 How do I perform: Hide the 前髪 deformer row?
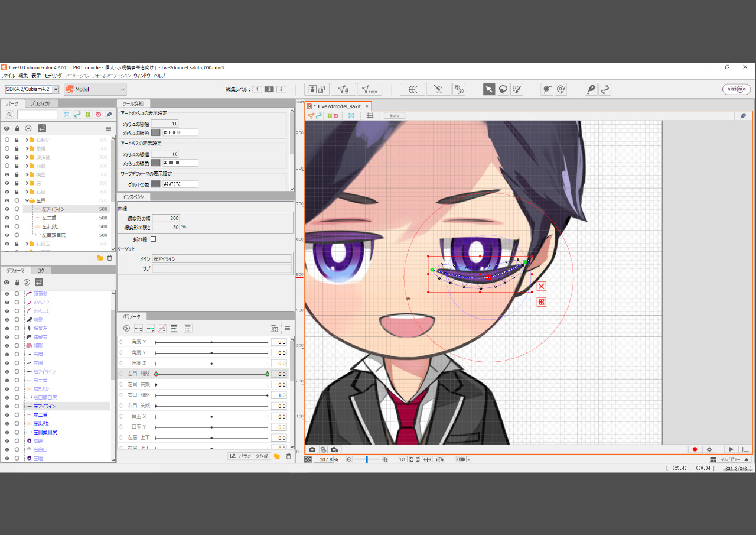(7, 319)
